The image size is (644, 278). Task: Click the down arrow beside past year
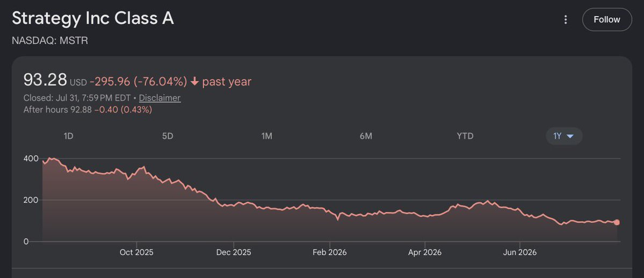194,82
